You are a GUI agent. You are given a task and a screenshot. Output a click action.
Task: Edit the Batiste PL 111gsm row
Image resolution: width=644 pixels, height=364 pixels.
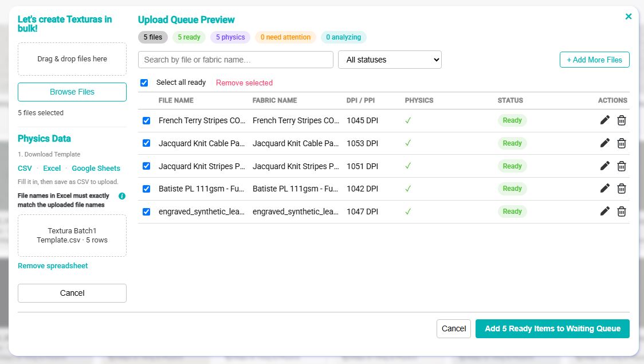604,189
